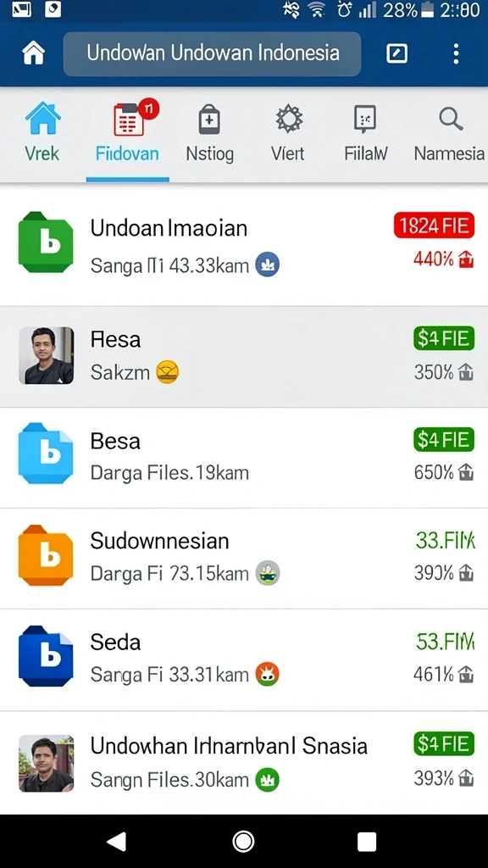Tap the upload icon beside 440%
The width and height of the screenshot is (488, 868).
point(466,259)
